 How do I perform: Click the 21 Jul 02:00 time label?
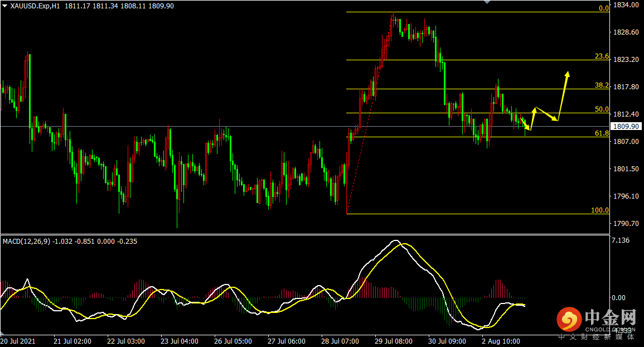[72, 341]
